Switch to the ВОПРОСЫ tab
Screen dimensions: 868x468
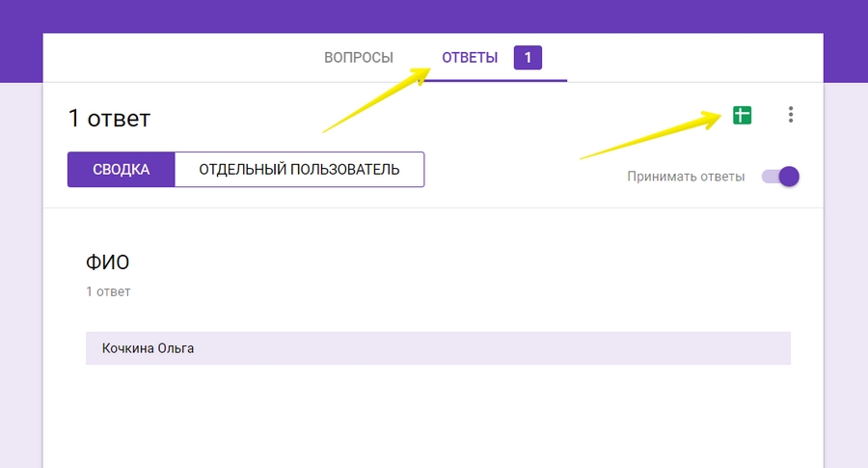358,58
